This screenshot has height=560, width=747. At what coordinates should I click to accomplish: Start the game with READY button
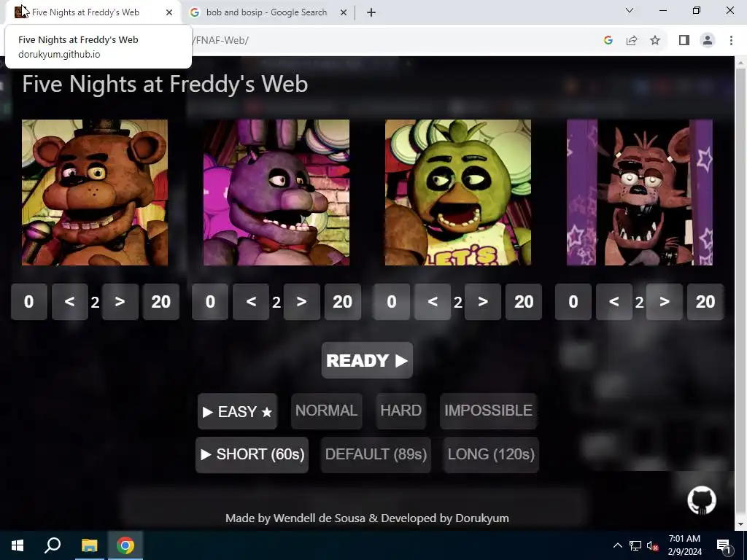367,360
